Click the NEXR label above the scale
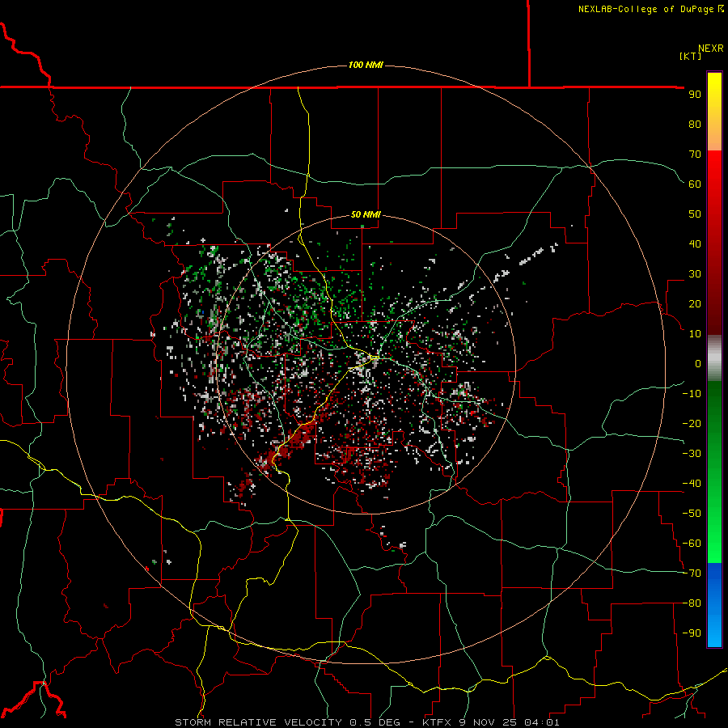Screen dimensions: 728x728 click(x=711, y=49)
